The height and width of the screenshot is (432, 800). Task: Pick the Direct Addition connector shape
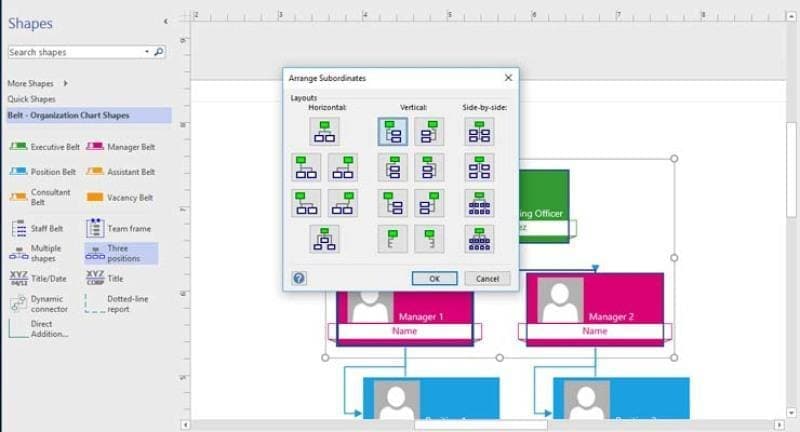38,329
